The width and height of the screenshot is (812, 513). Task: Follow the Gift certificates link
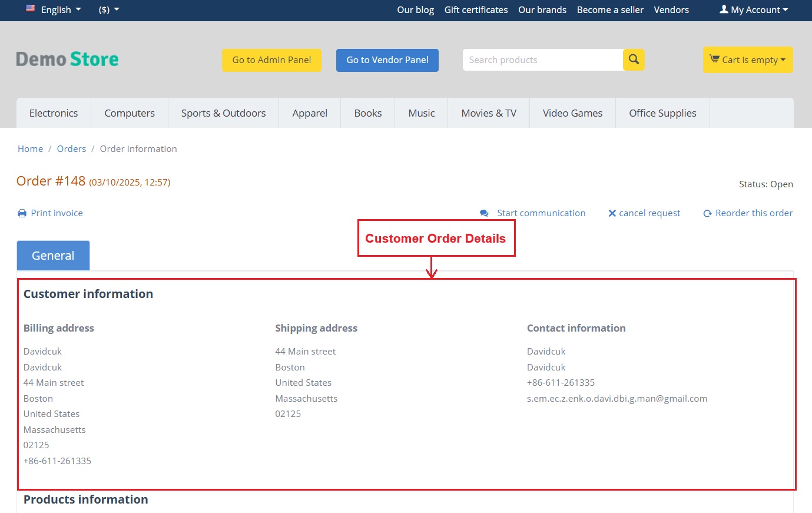[476, 9]
